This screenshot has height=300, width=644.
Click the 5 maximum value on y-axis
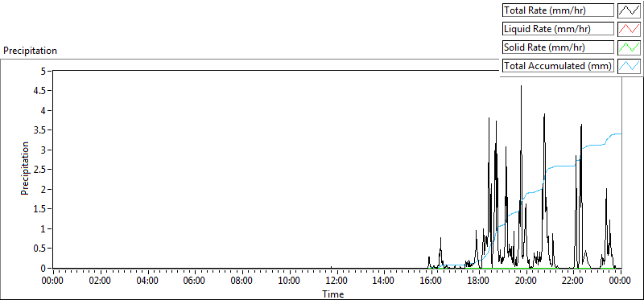[44, 71]
